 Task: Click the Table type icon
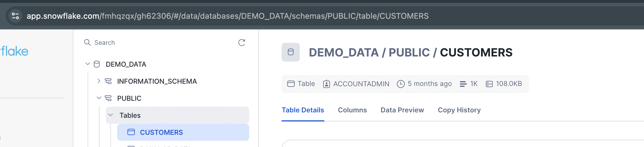click(291, 84)
